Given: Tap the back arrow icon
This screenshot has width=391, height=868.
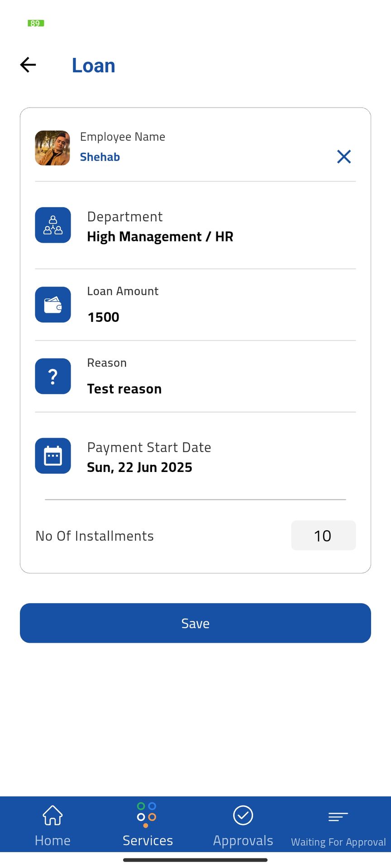Looking at the screenshot, I should (28, 65).
